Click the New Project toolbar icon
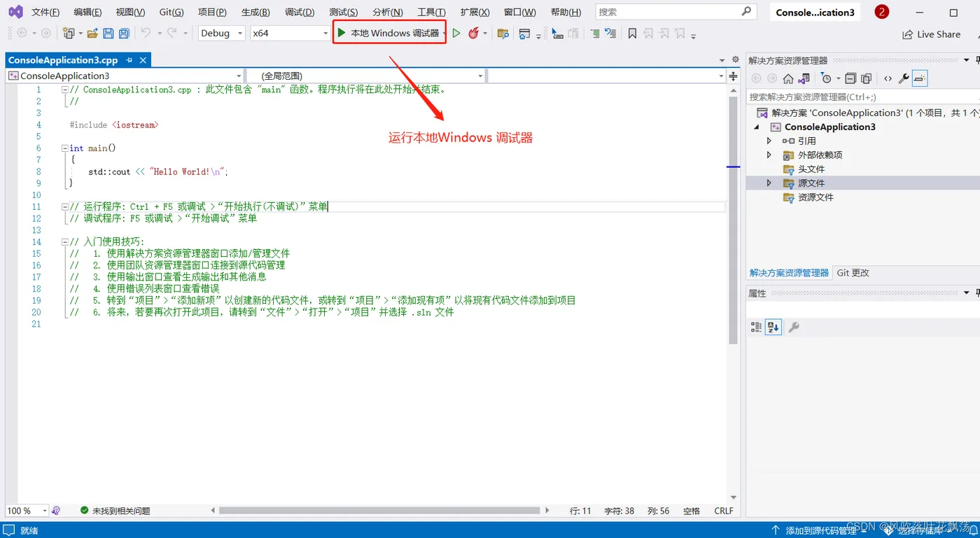 pos(69,33)
